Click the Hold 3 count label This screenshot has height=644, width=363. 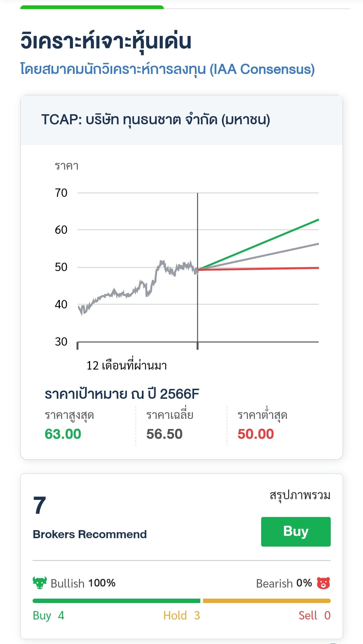182,615
